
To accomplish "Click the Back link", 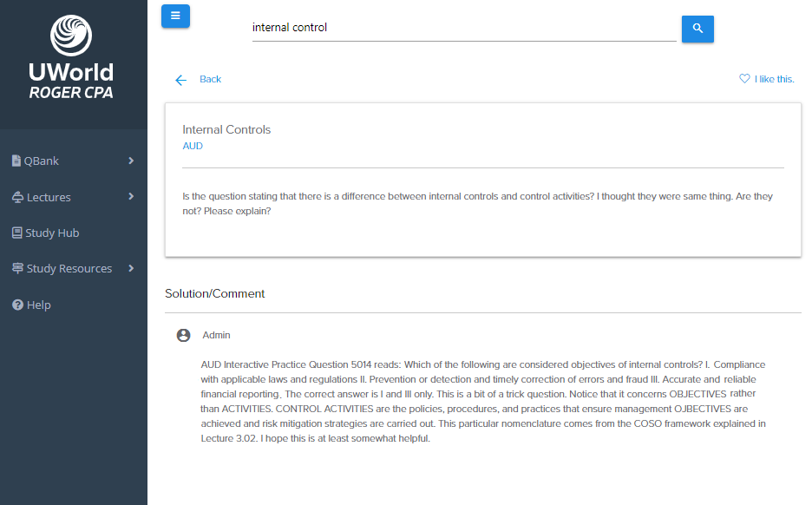I will (x=210, y=79).
